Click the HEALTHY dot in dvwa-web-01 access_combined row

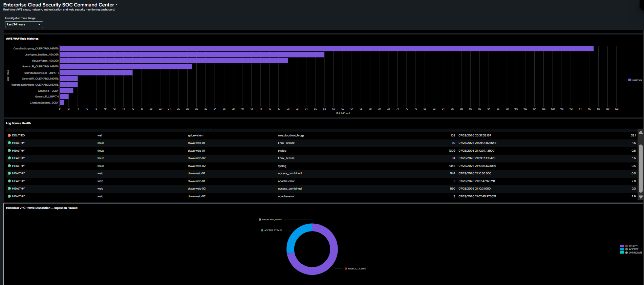point(9,173)
